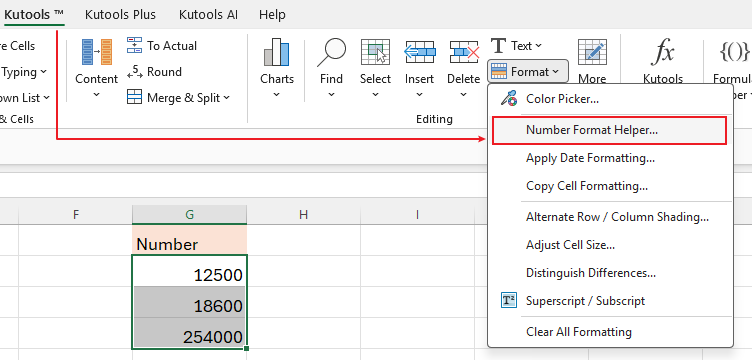Choose Superscript / Subscript menu item
The width and height of the screenshot is (752, 360).
pyautogui.click(x=610, y=301)
